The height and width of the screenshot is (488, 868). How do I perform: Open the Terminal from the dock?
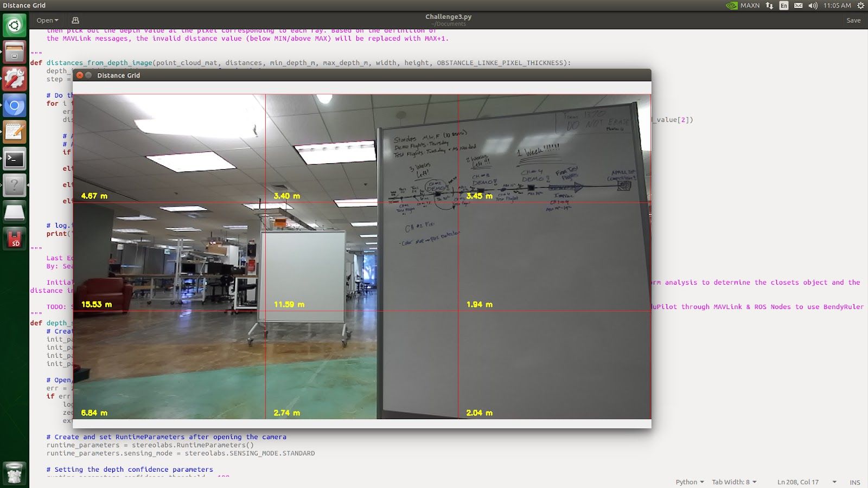pos(15,159)
